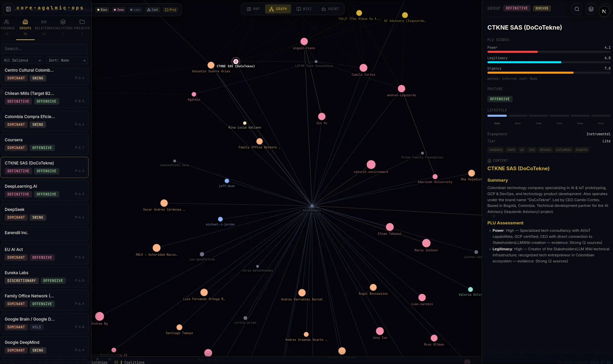The image size is (613, 364).
Task: Switch to GRAPH view
Action: [278, 9]
